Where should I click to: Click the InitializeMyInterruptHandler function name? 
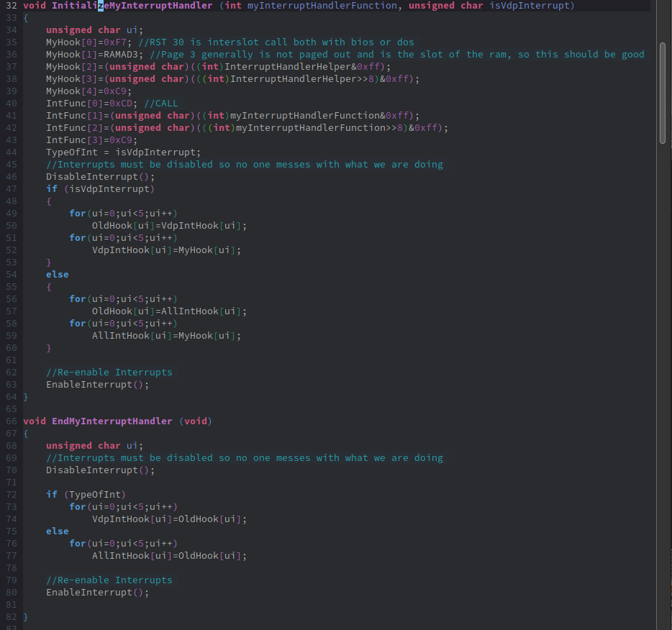pyautogui.click(x=132, y=6)
